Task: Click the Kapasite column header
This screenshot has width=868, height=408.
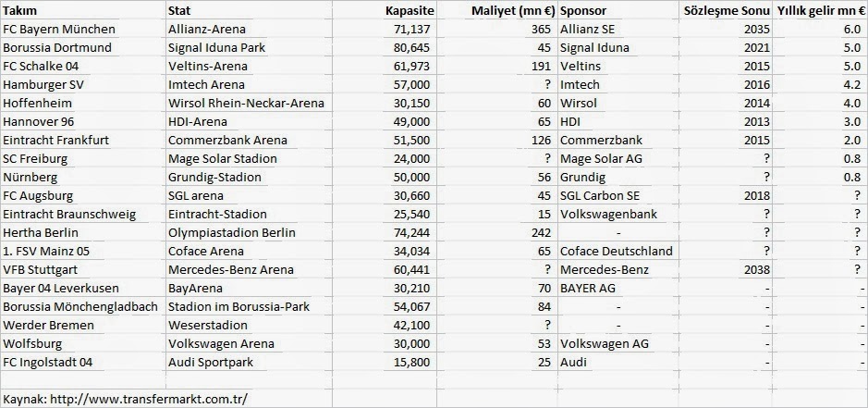Action: pos(385,10)
